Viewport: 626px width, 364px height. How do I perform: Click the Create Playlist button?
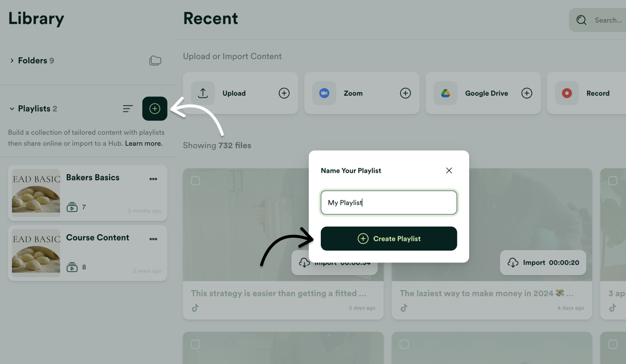pyautogui.click(x=388, y=238)
